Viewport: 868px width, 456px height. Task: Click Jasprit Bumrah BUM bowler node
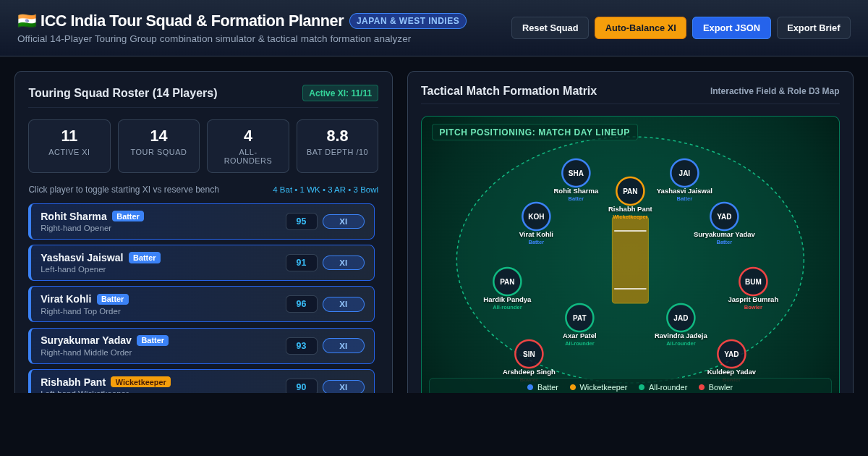tap(753, 282)
